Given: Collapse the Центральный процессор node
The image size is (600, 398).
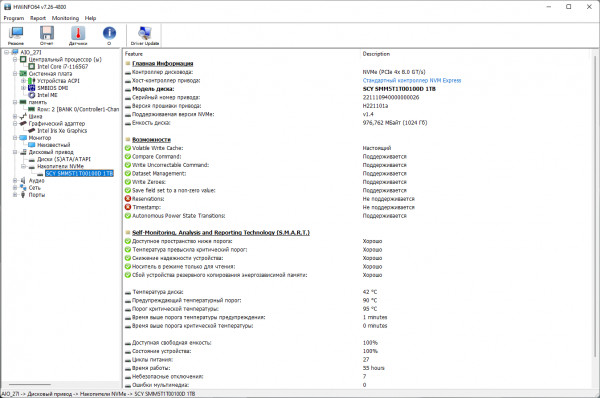Looking at the screenshot, I should (15, 59).
